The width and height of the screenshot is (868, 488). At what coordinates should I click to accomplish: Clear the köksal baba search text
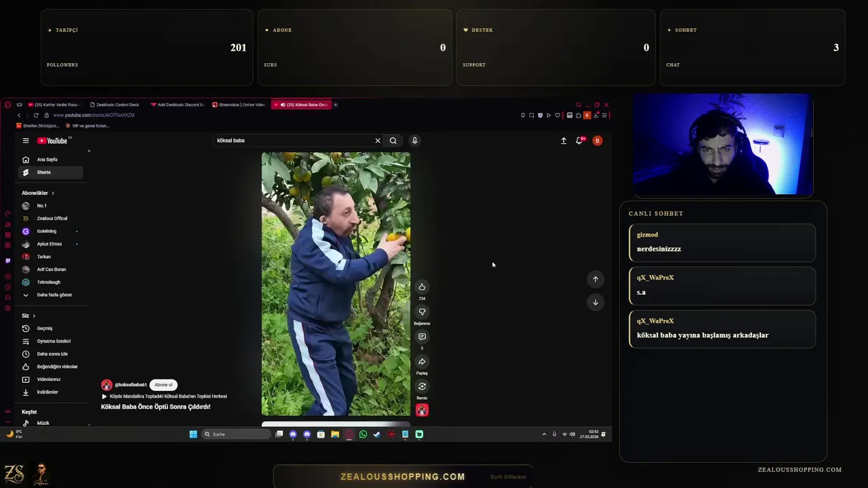[x=378, y=140]
